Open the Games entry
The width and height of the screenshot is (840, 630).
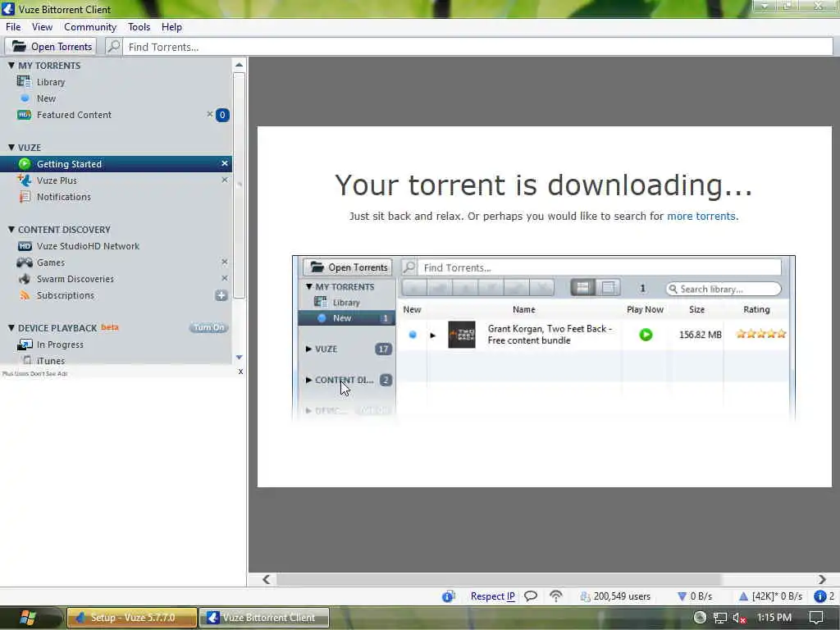50,262
